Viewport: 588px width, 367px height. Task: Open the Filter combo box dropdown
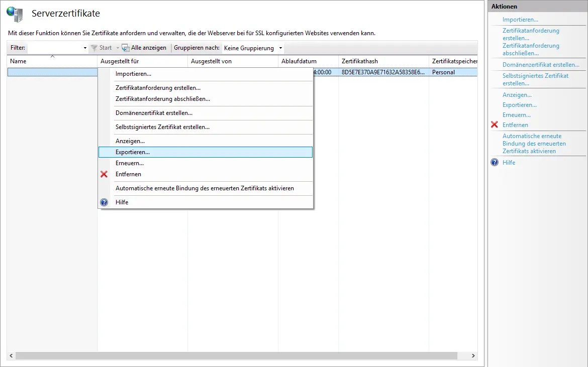[85, 48]
